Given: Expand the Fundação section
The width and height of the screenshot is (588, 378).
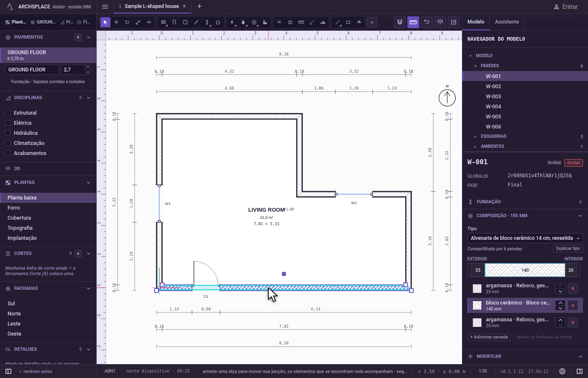Looking at the screenshot, I should 525,202.
